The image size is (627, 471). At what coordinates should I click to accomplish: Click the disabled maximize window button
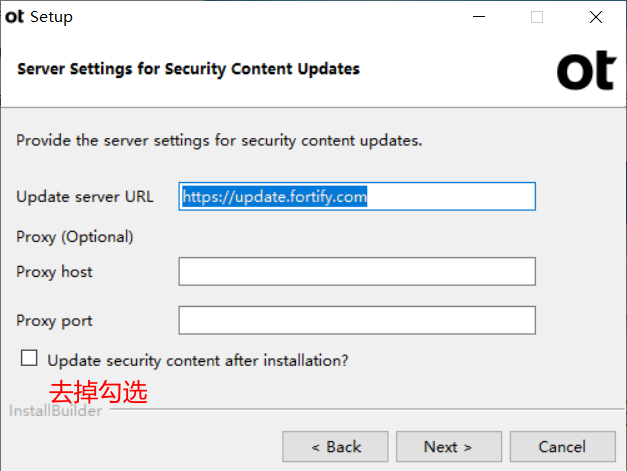(537, 17)
